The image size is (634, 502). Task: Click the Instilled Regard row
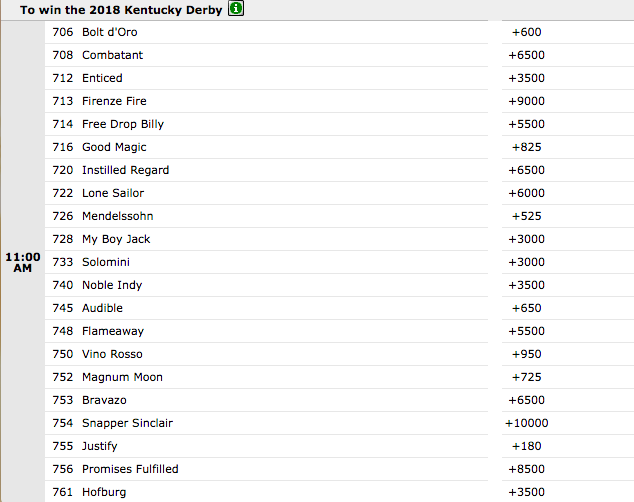266,170
